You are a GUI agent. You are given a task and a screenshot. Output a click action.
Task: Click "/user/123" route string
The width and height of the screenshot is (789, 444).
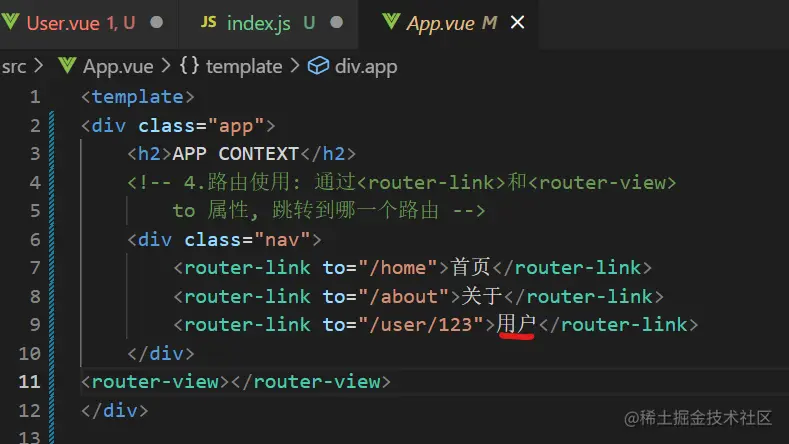pyautogui.click(x=421, y=325)
